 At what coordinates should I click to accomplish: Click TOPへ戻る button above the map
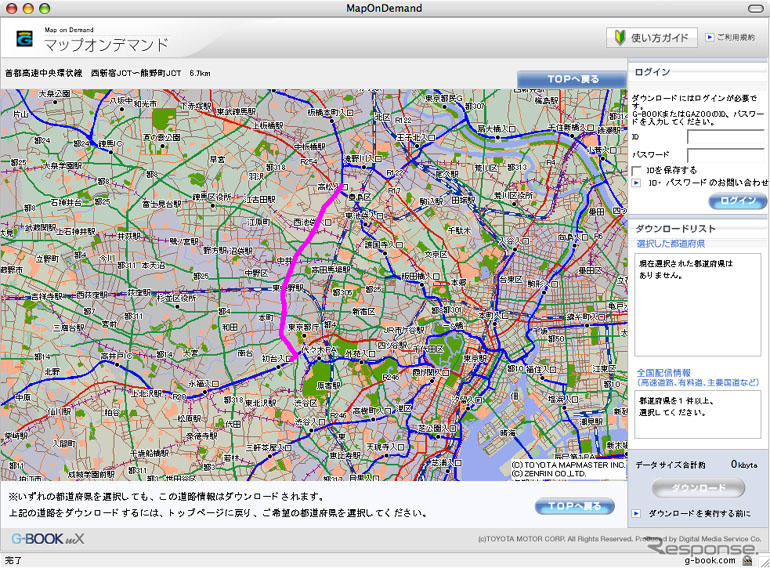(x=572, y=79)
